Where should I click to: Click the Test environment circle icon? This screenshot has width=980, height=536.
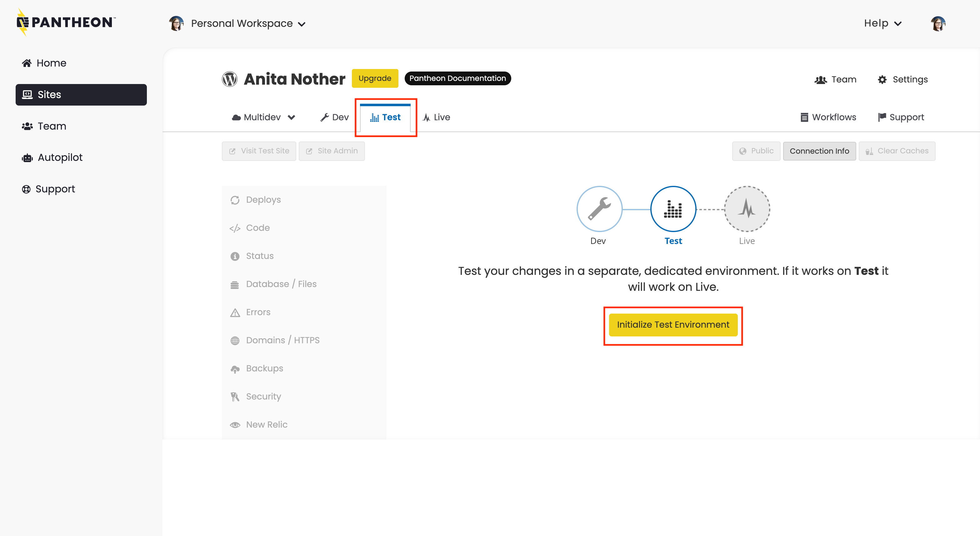tap(672, 209)
